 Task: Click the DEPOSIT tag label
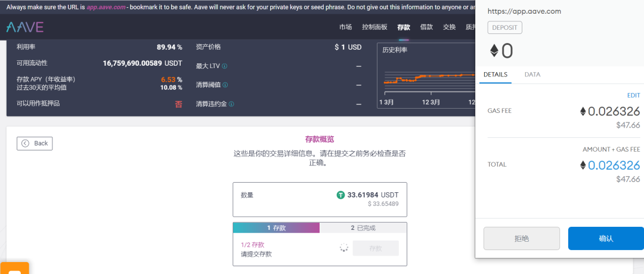[x=505, y=27]
